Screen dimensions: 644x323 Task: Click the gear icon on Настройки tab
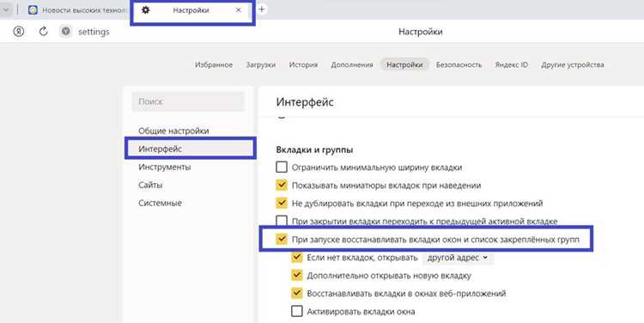point(145,9)
